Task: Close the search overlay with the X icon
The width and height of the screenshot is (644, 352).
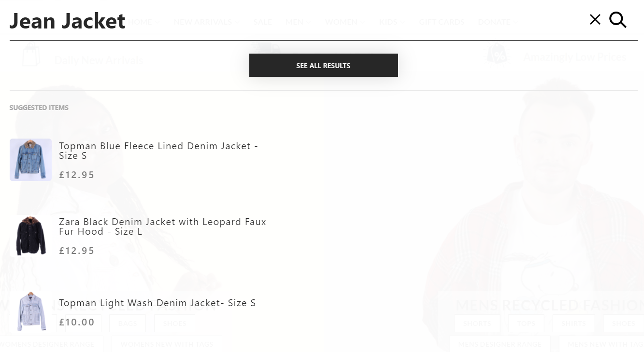Action: click(x=595, y=20)
